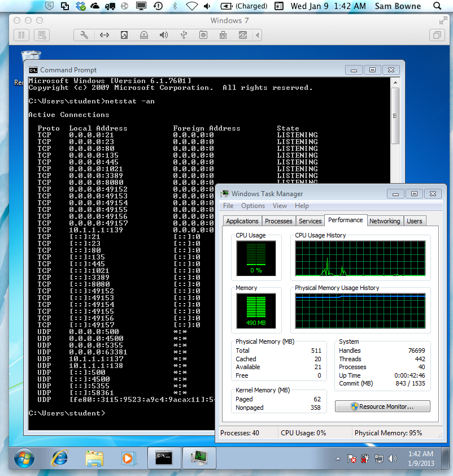Open Windows Explorer folder in taskbar
Viewport: 453px width, 476px height.
93,457
